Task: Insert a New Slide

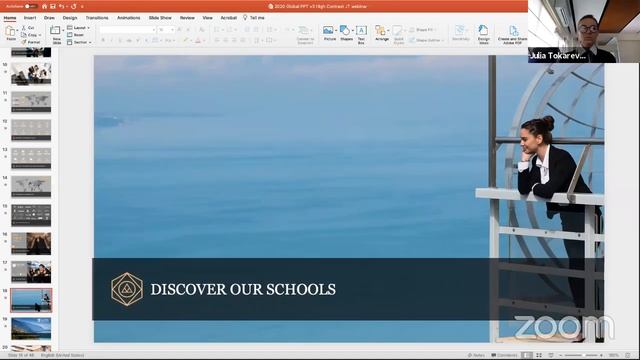Action: click(x=56, y=34)
